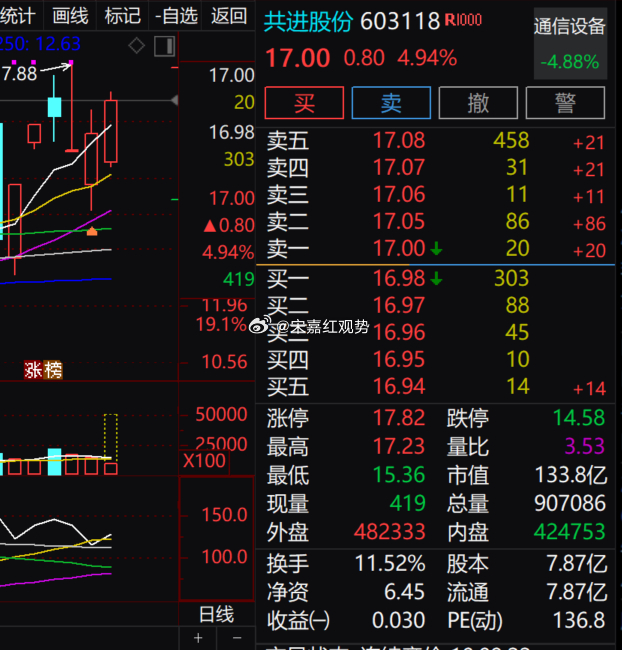622x650 pixels.
Task: Click the orange triangle marker on chart
Action: pyautogui.click(x=92, y=231)
